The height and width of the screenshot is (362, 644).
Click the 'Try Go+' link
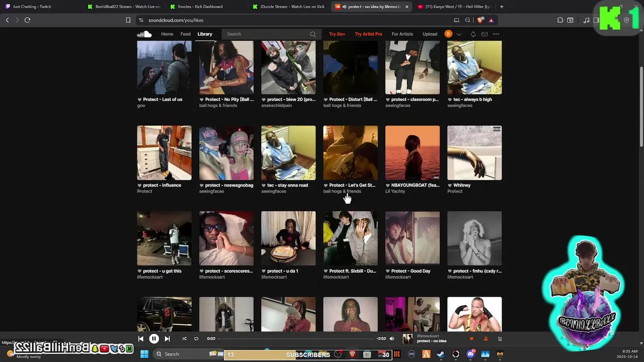click(337, 34)
